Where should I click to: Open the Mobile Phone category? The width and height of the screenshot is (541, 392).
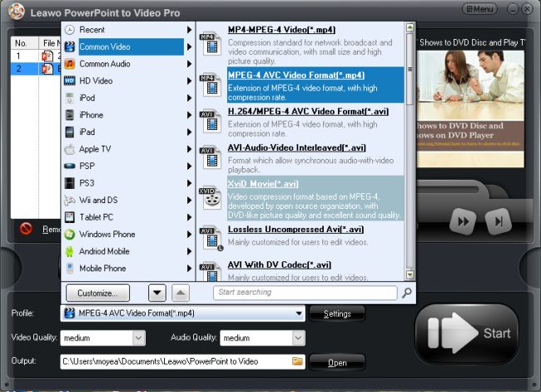click(x=127, y=268)
